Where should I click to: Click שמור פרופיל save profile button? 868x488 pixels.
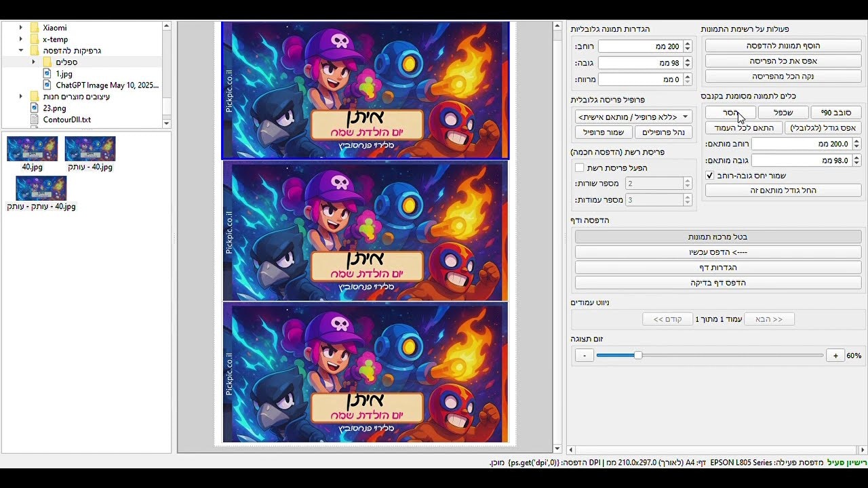[x=604, y=132]
